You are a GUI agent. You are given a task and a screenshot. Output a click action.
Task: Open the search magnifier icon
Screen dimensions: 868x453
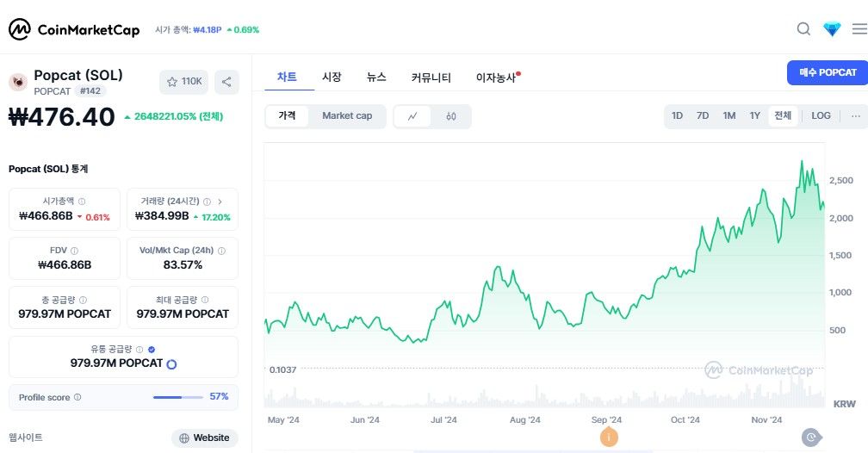(x=803, y=28)
